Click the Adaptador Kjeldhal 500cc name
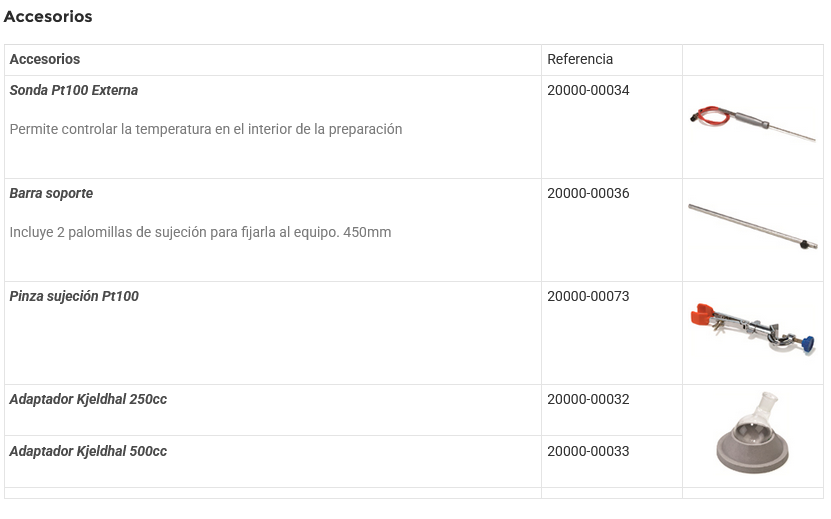 pos(88,451)
